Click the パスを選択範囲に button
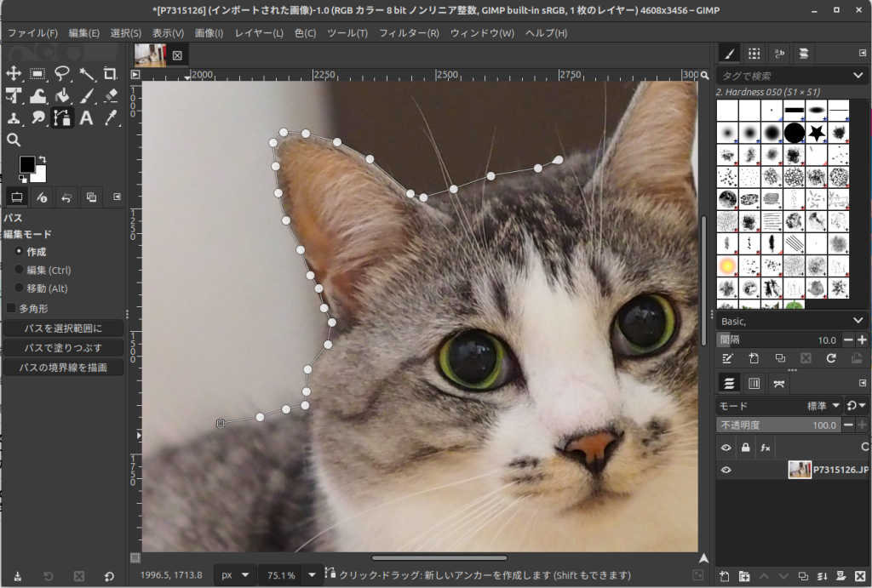 pos(63,328)
